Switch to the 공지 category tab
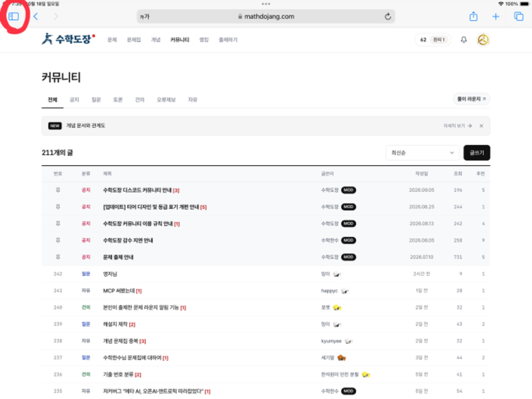532x399 pixels. (74, 100)
